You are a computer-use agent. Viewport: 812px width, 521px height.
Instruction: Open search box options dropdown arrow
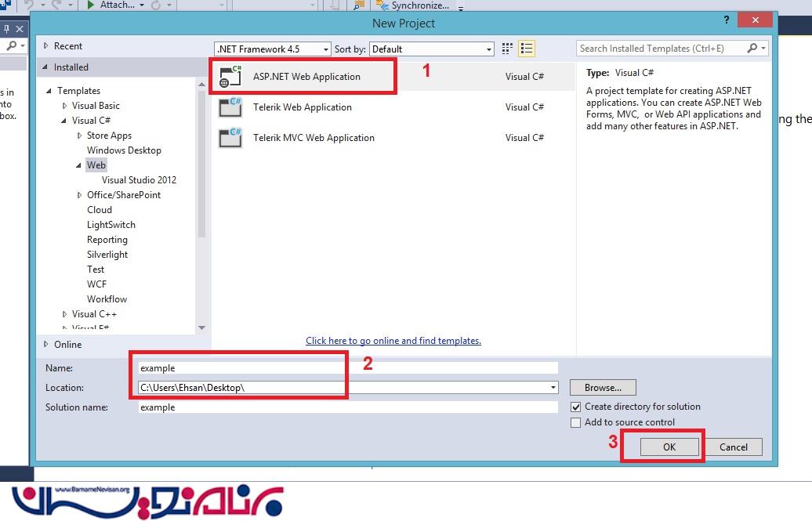click(763, 48)
